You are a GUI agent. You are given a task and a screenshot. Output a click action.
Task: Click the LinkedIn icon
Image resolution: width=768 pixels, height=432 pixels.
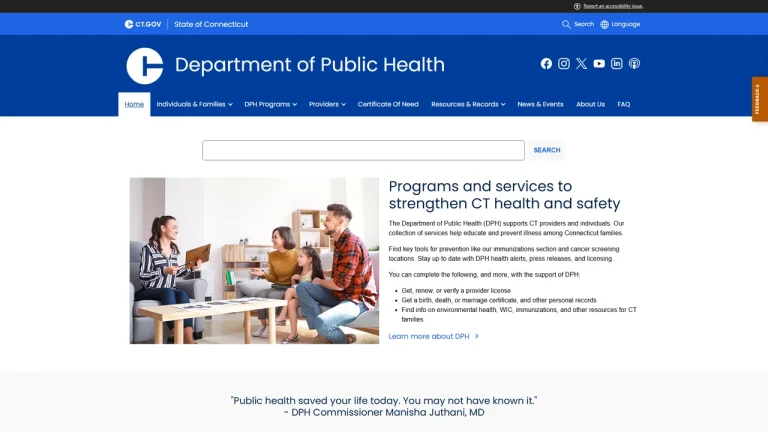tap(617, 64)
